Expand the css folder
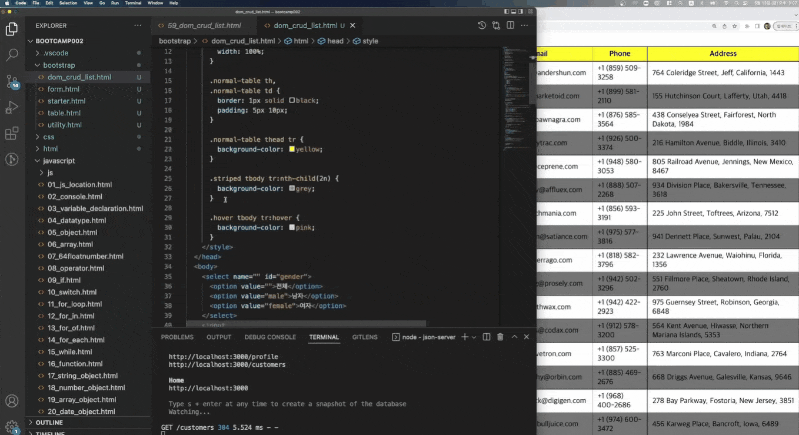The width and height of the screenshot is (799, 435). [48, 136]
